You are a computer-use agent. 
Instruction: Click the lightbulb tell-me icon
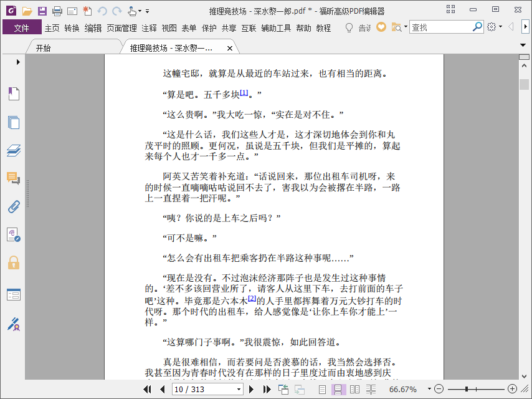[x=349, y=27]
